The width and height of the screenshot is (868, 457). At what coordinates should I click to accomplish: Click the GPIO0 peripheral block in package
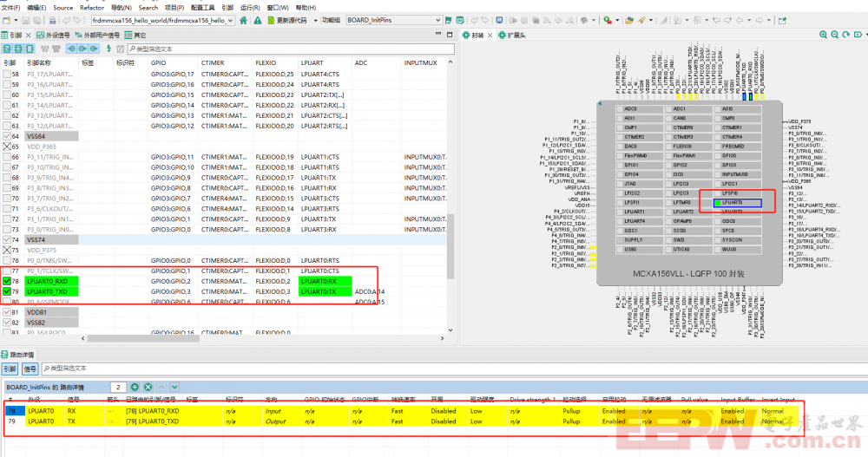coord(737,155)
